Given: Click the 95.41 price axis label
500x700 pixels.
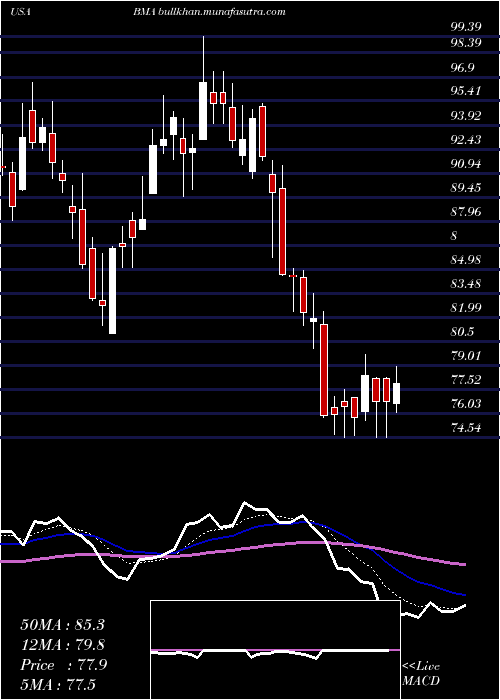Looking at the screenshot, I should tap(466, 91).
